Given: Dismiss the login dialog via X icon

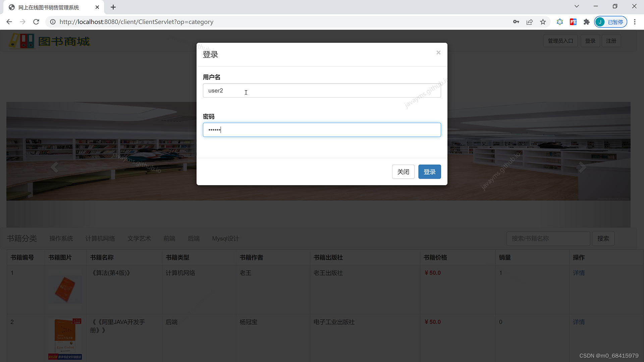Looking at the screenshot, I should 438,53.
